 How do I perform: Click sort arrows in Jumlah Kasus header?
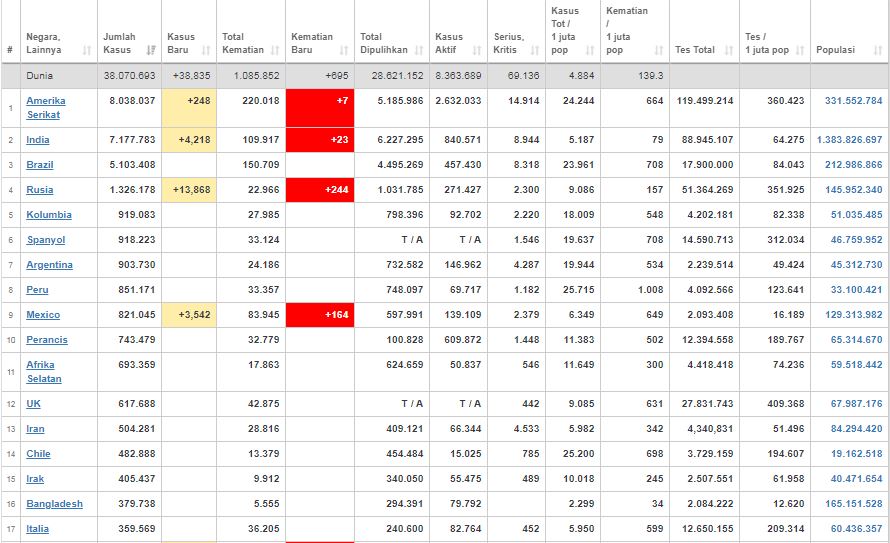click(x=151, y=50)
